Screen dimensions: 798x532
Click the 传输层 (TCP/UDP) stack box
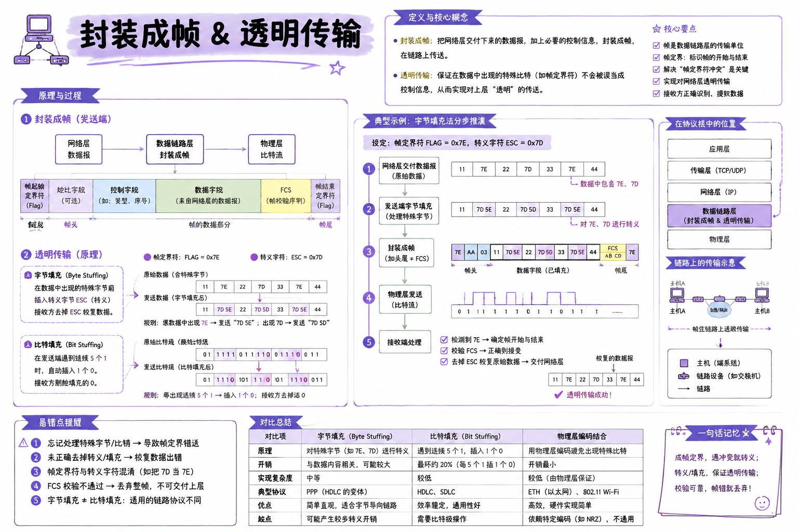pyautogui.click(x=719, y=170)
